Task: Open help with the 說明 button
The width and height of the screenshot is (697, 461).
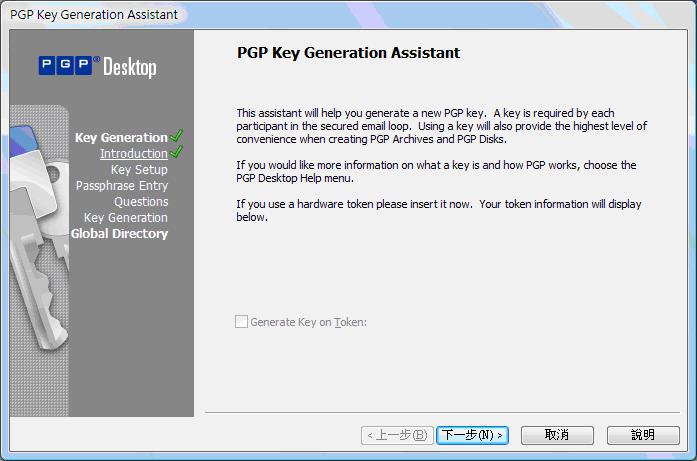Action: [x=642, y=435]
